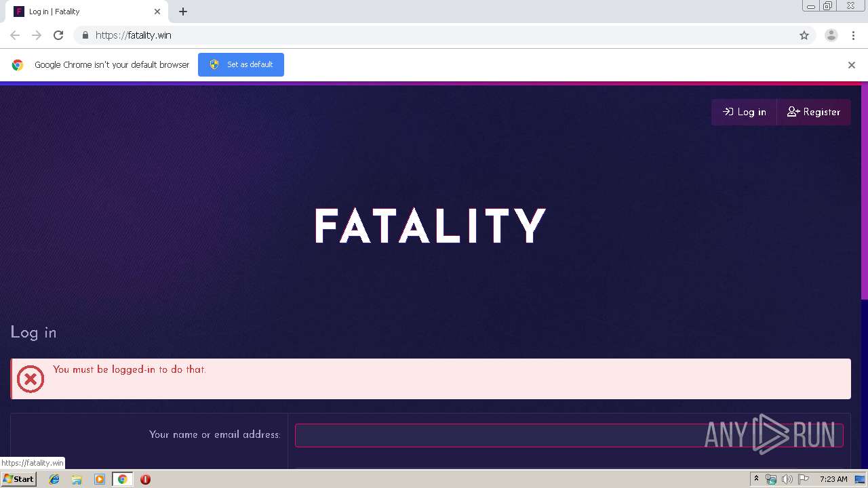Click the 'Log in' navigation link

point(745,112)
